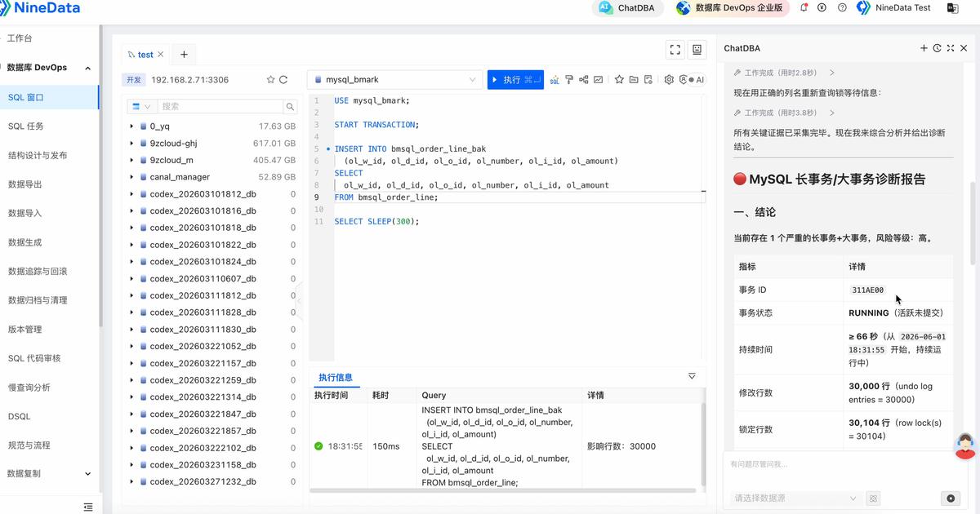Open the mysql_bmark database dropdown
Viewport: 980px width, 514px height.
394,80
